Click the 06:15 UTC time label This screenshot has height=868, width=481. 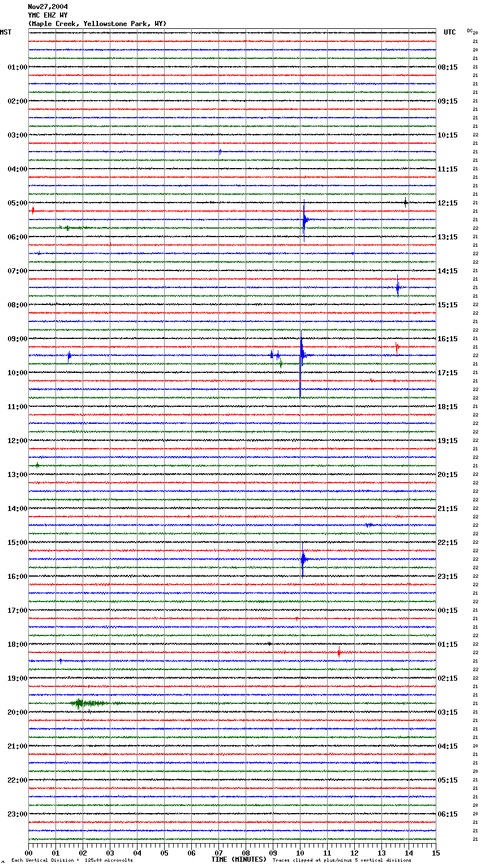pyautogui.click(x=448, y=814)
